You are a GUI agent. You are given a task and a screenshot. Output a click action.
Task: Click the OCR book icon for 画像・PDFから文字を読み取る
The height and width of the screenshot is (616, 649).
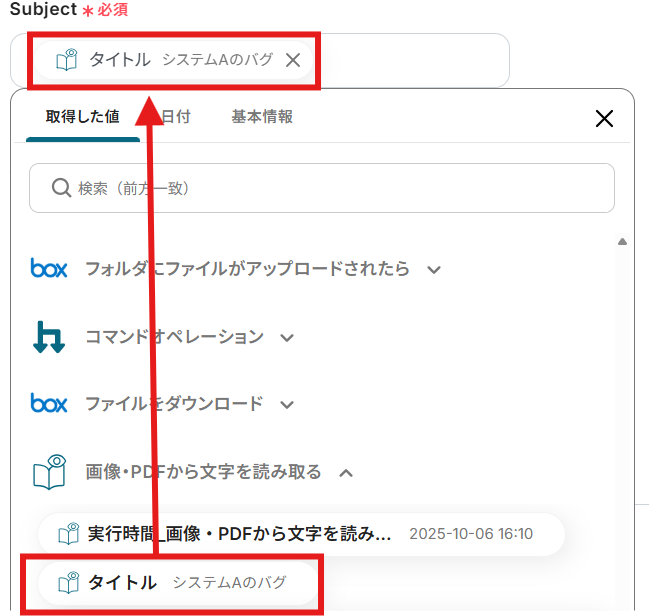tap(49, 472)
